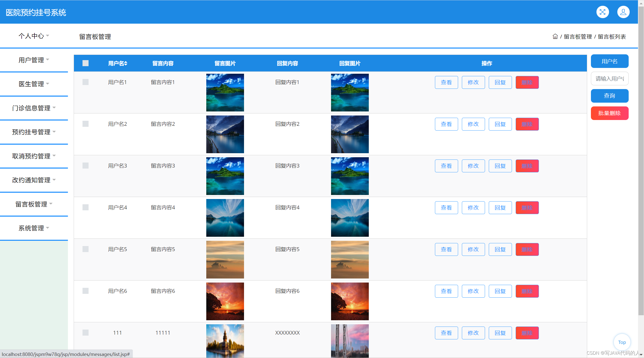The height and width of the screenshot is (358, 644).
Task: Expand the 门诊信息管理 sidebar menu
Action: [x=34, y=108]
